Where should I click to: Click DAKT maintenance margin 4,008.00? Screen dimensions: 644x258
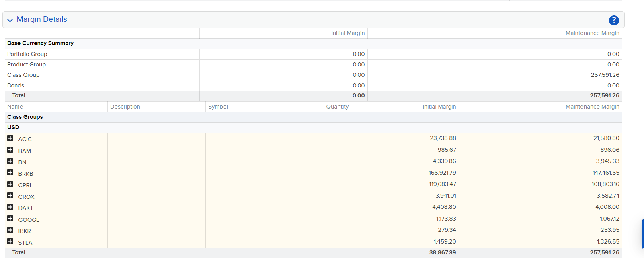607,207
